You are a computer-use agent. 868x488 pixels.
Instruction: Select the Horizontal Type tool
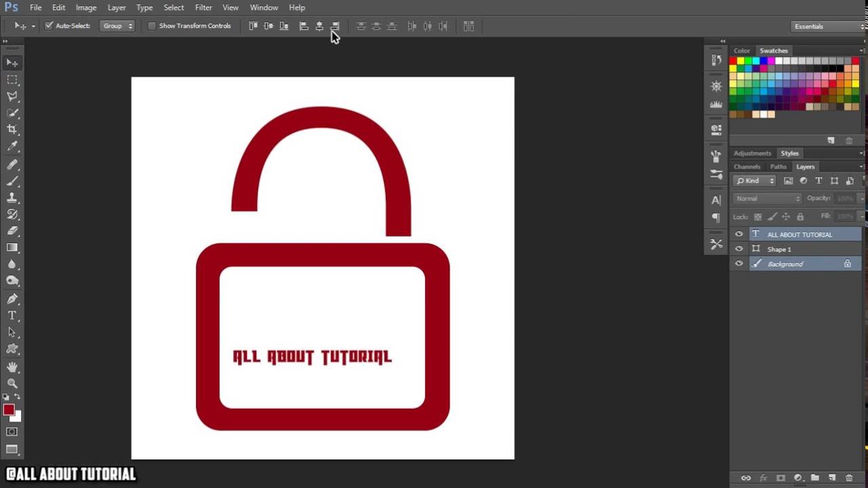point(12,316)
